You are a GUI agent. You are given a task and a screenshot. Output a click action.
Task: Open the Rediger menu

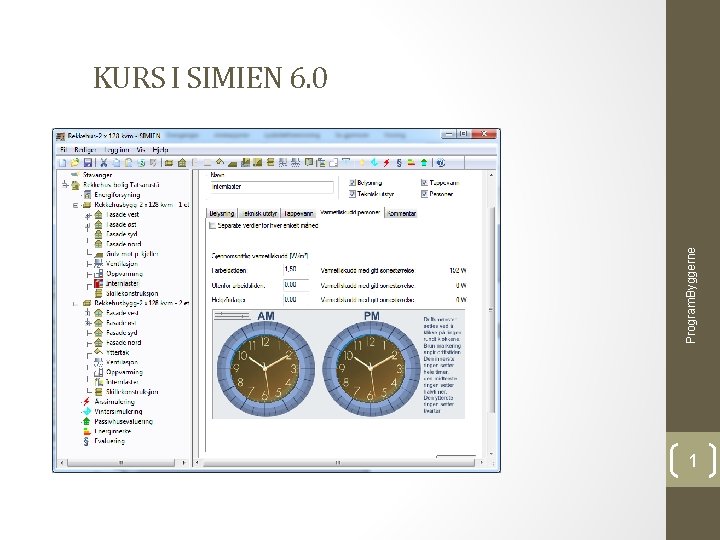pyautogui.click(x=85, y=150)
